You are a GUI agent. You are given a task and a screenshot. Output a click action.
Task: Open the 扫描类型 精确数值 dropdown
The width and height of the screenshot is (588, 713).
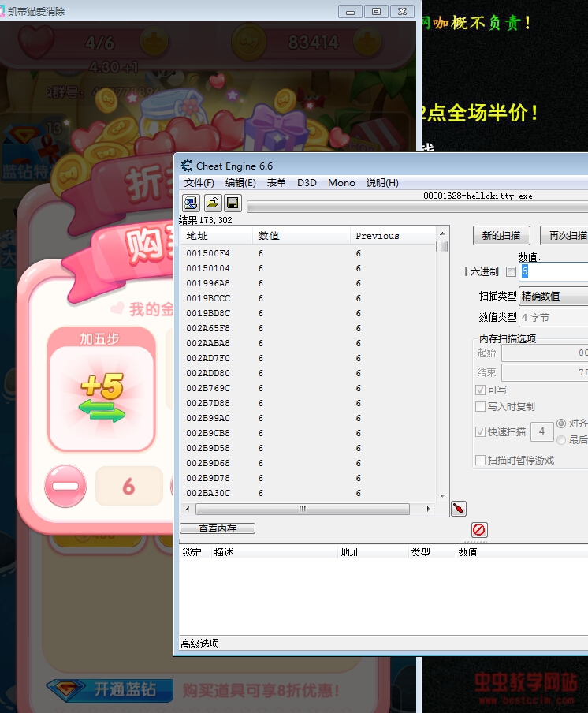[x=553, y=296]
